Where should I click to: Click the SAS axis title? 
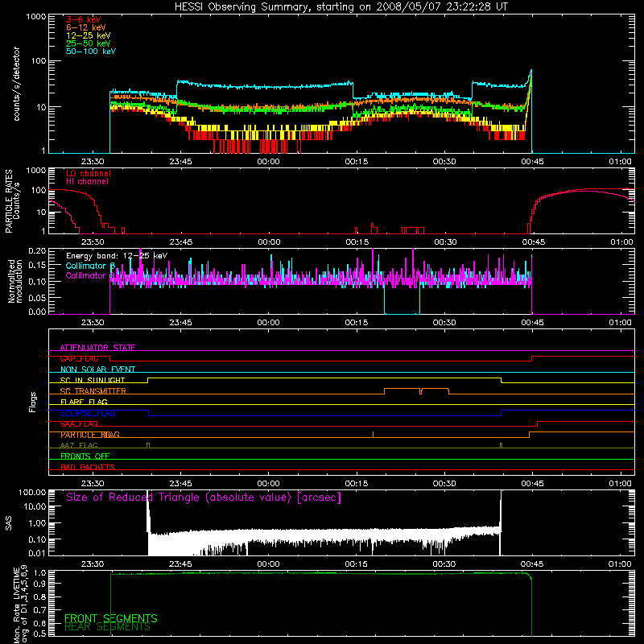click(x=9, y=523)
